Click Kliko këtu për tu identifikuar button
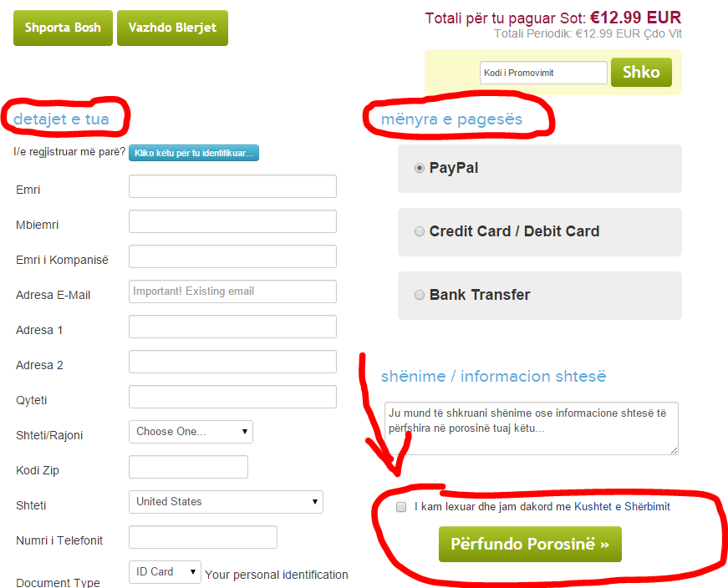The height and width of the screenshot is (588, 728). tap(194, 153)
